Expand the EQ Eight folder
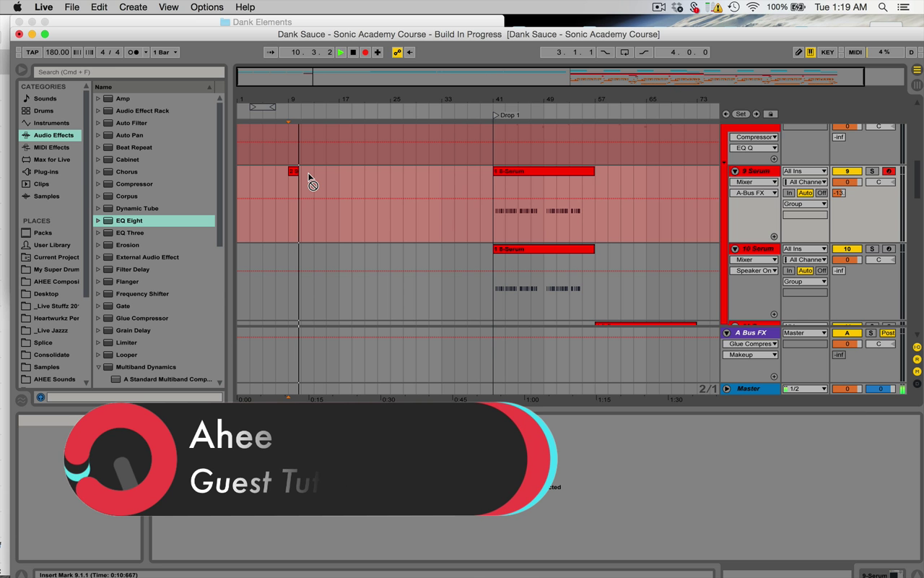Screen dimensions: 924x578 [x=98, y=220]
